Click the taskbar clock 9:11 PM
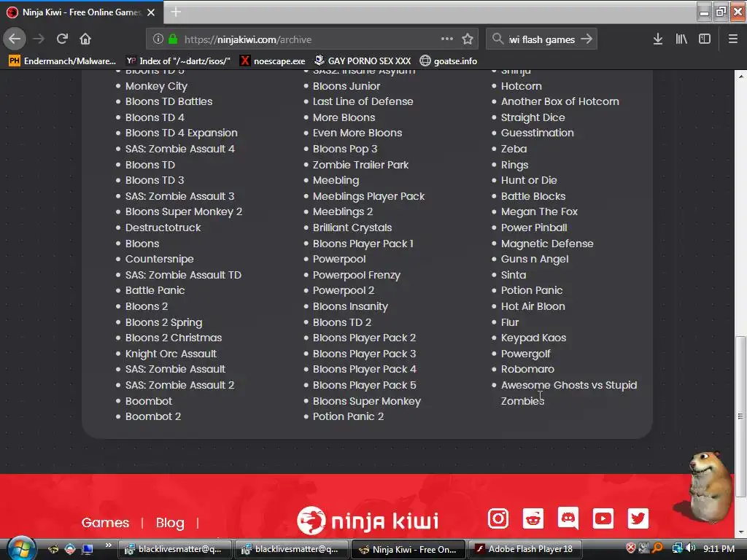Viewport: 747px width, 560px height. [x=719, y=548]
